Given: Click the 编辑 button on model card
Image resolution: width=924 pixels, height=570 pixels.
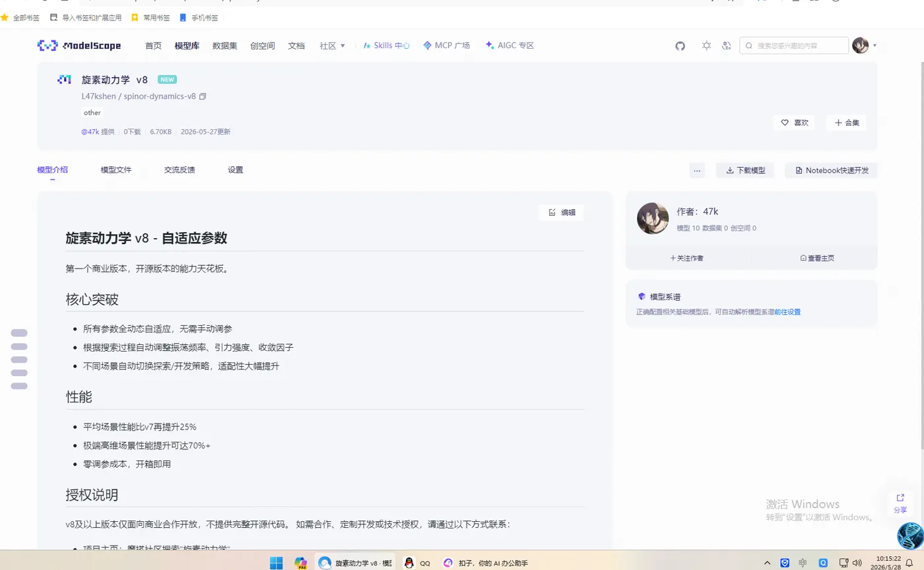Looking at the screenshot, I should [x=562, y=212].
